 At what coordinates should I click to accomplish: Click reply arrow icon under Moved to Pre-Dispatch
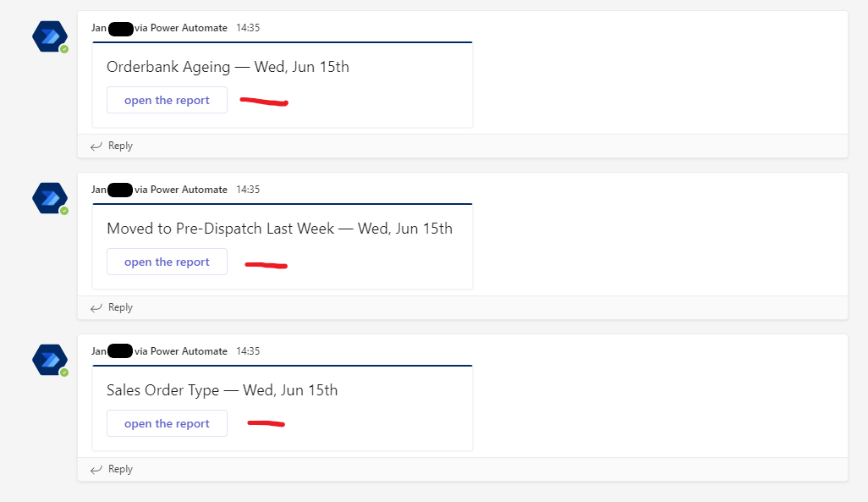96,307
